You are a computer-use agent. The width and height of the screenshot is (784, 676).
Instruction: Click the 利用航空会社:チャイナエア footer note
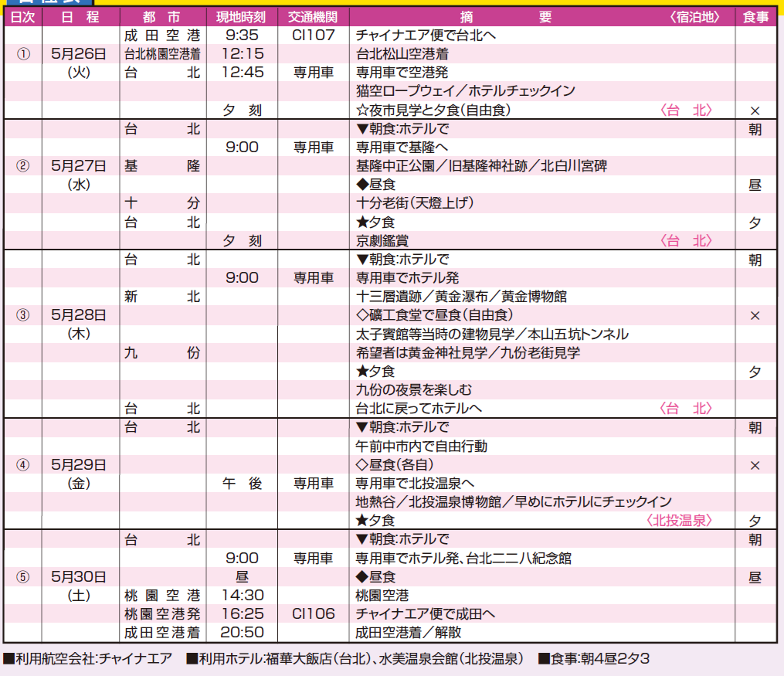tap(89, 659)
